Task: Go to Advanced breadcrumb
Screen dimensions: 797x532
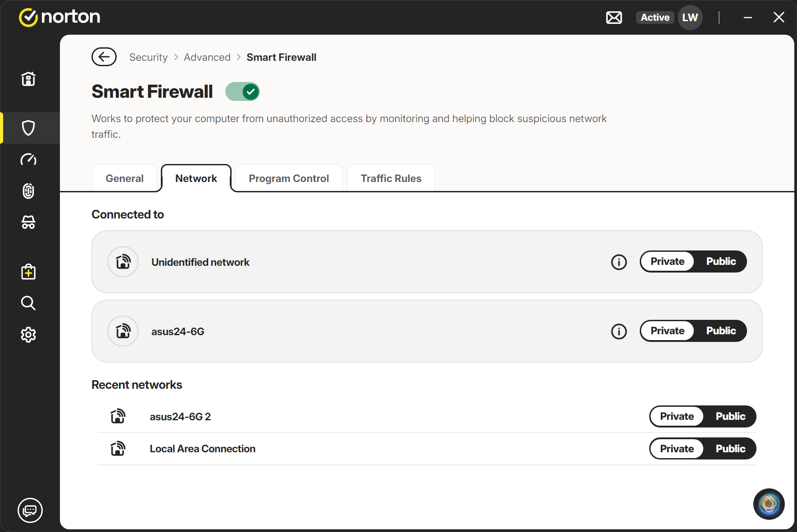Action: point(207,57)
